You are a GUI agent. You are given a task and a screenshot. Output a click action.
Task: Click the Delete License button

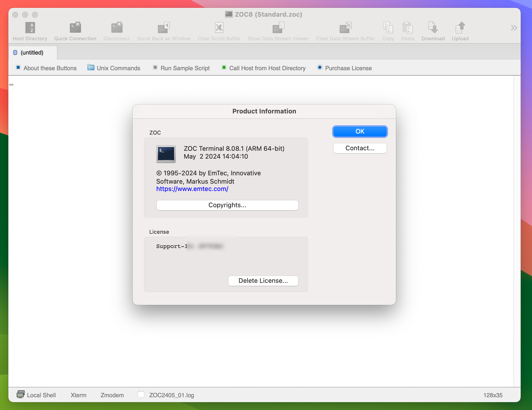pyautogui.click(x=263, y=280)
